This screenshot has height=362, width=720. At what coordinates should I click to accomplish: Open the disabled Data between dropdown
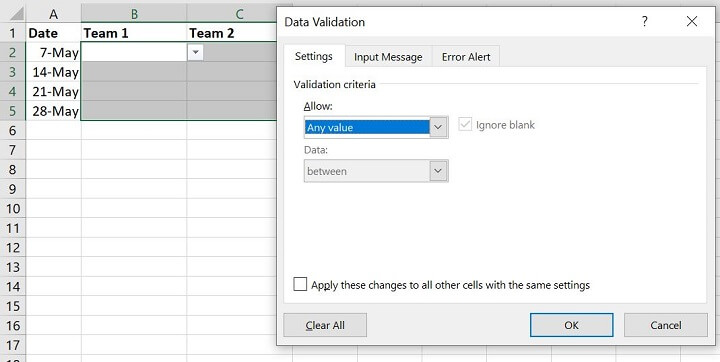point(438,171)
